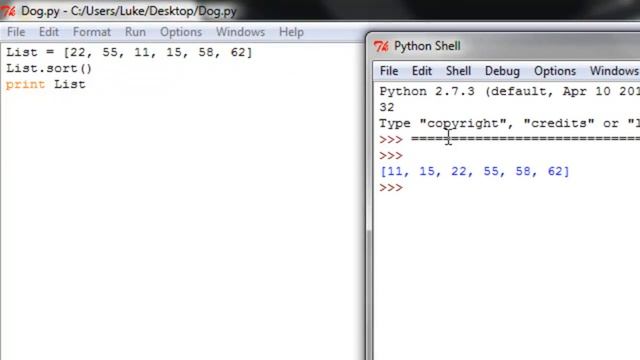Open the Shell menu in Python Shell
This screenshot has height=360, width=640.
pos(458,71)
